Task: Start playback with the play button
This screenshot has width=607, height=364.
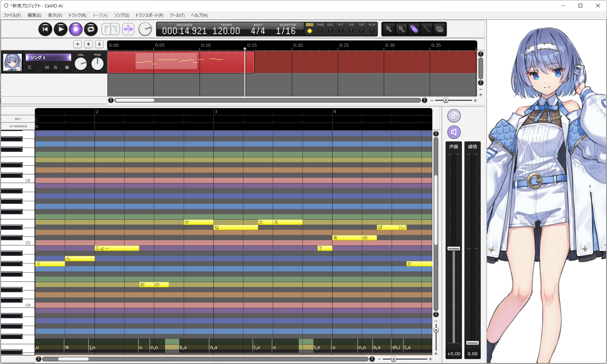Action: tap(60, 29)
